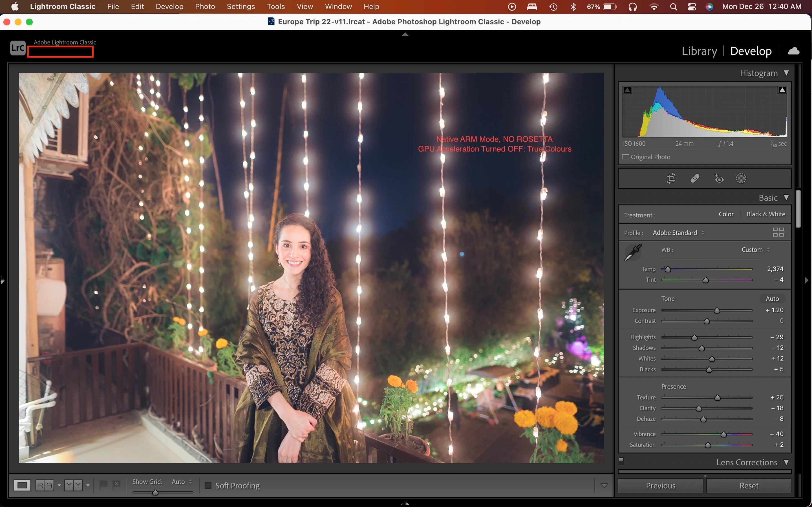Screen dimensions: 812x507
Task: Check the Original Photo checkbox
Action: [626, 157]
